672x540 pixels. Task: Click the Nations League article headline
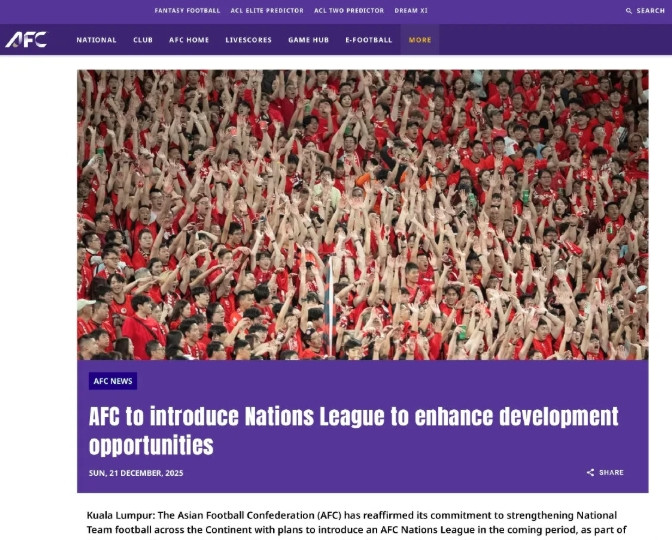click(354, 430)
